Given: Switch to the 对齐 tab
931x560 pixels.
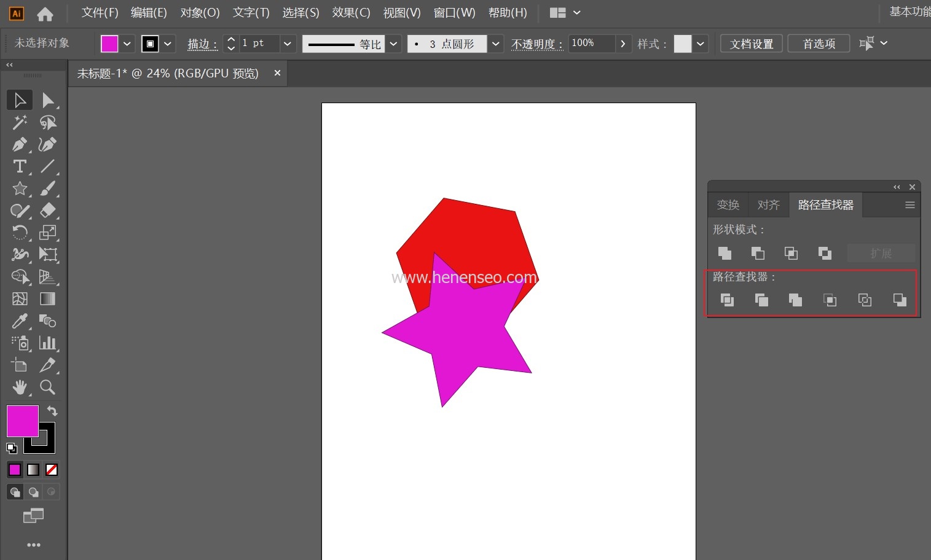Looking at the screenshot, I should pyautogui.click(x=769, y=205).
